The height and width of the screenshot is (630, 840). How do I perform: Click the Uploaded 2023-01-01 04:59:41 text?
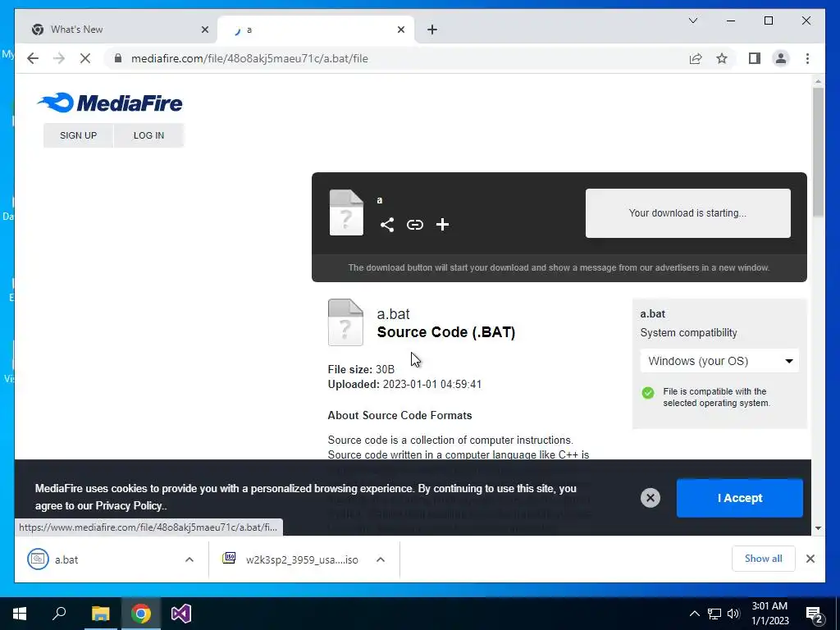coord(404,385)
